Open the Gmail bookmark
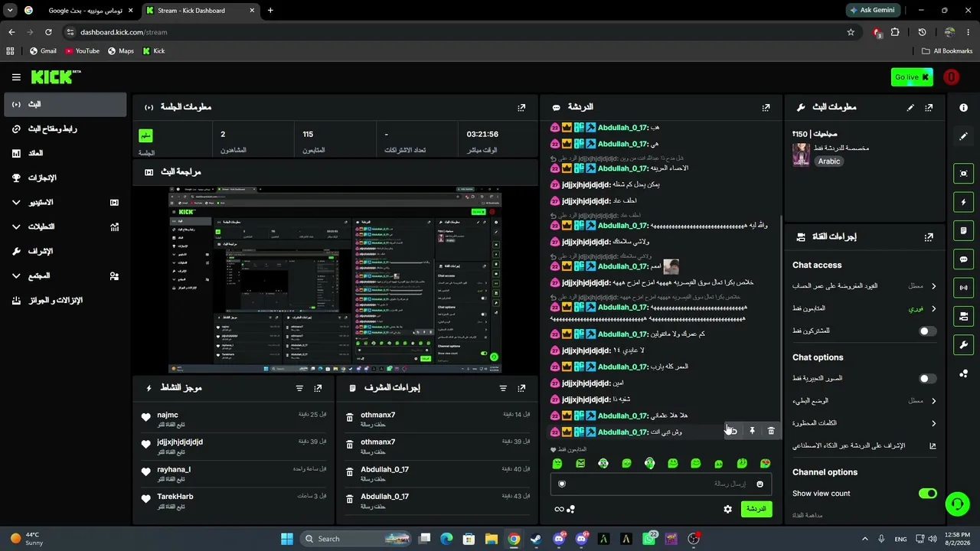980x551 pixels. pyautogui.click(x=43, y=51)
